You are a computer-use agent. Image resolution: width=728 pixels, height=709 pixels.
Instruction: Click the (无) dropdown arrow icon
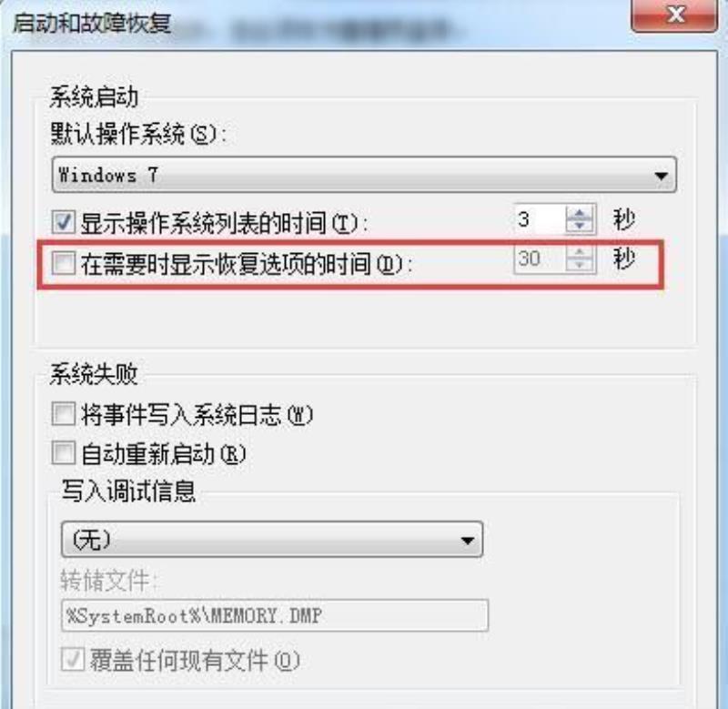point(467,540)
